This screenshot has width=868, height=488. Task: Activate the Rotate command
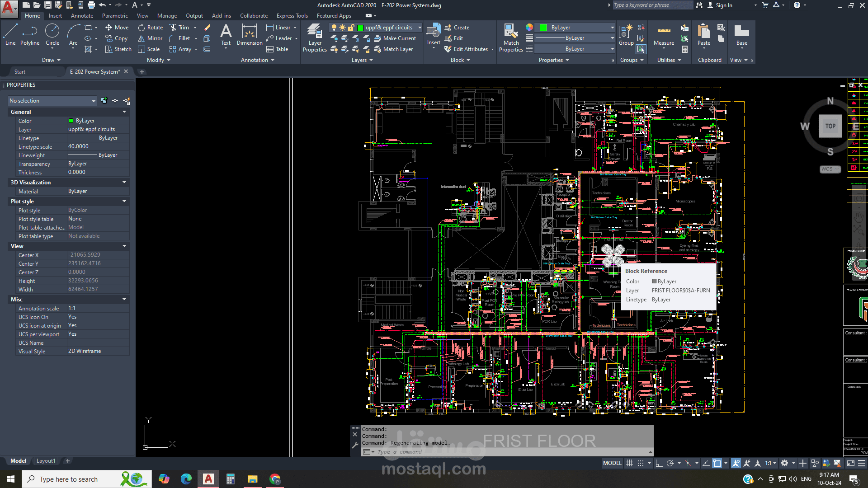151,28
